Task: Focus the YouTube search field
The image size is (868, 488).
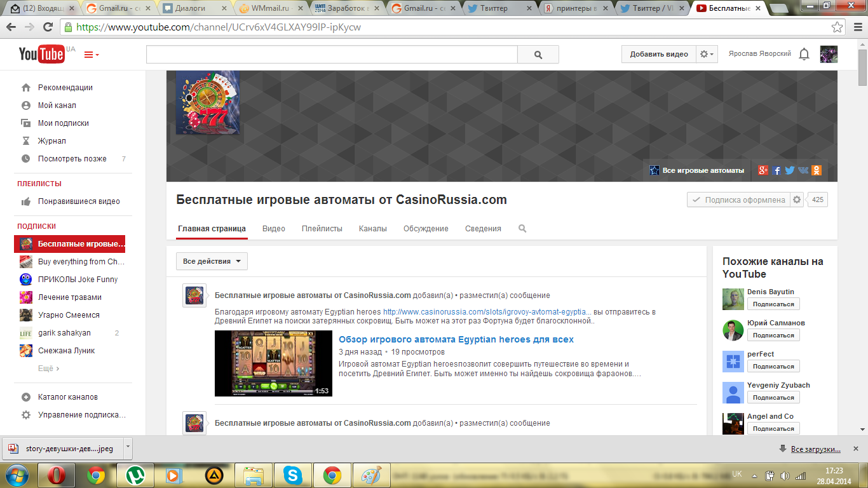Action: coord(332,55)
